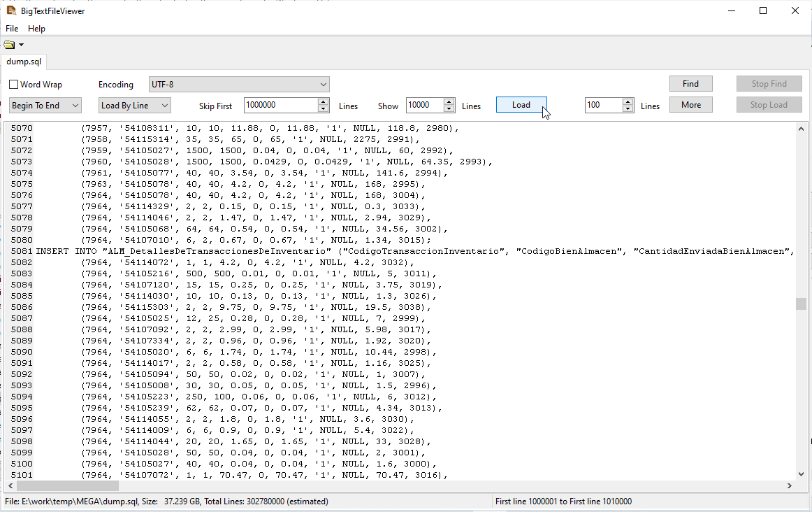Click the open file folder icon
Image resolution: width=812 pixels, height=512 pixels.
tap(9, 45)
